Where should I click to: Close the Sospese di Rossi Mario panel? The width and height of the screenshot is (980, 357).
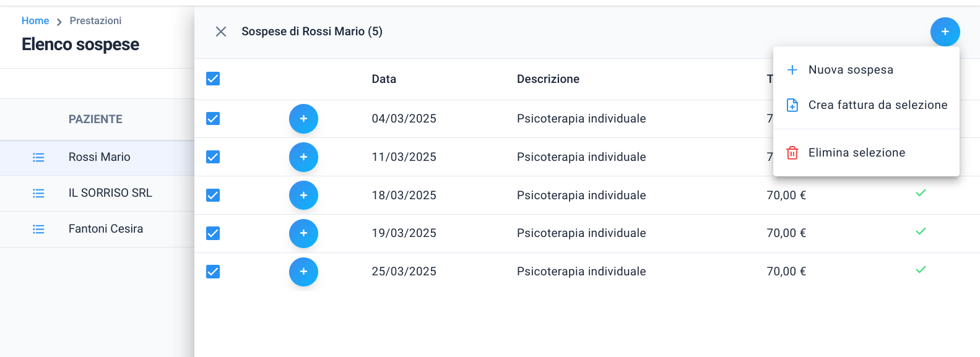[221, 32]
